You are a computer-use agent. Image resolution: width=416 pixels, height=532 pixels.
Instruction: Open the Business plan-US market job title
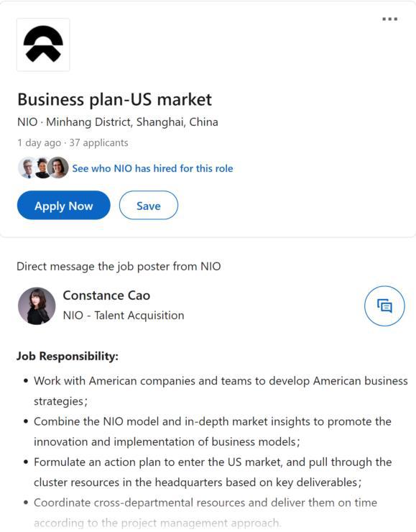coord(114,100)
